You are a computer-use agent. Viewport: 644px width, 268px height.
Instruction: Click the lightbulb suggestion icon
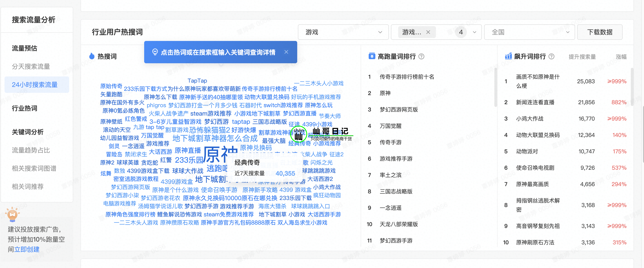click(x=12, y=214)
